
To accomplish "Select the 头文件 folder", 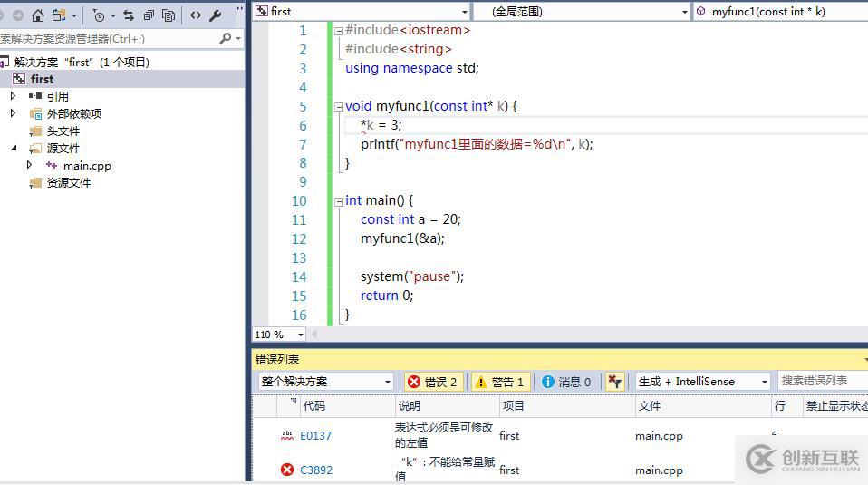I will click(63, 131).
